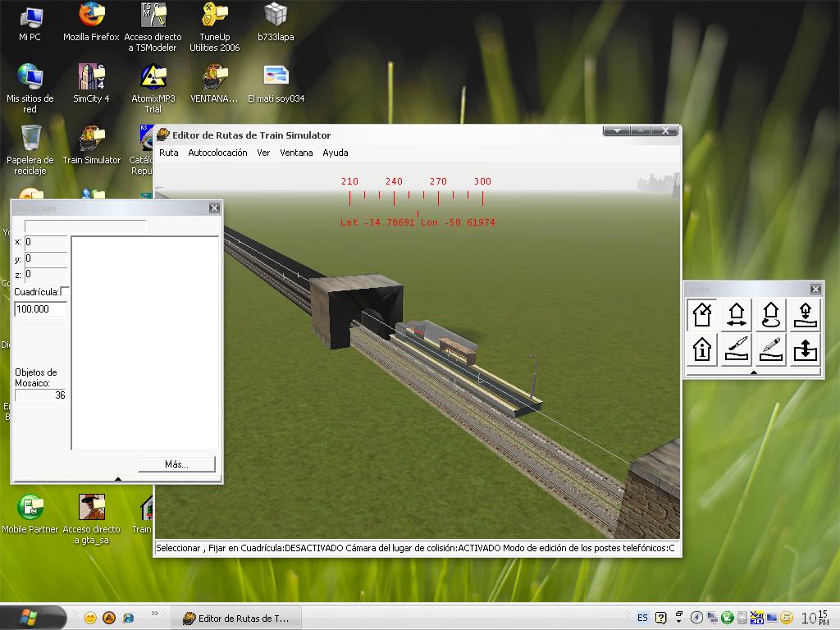Choose the move object tool (house with horizontal arrows)

pos(737,314)
